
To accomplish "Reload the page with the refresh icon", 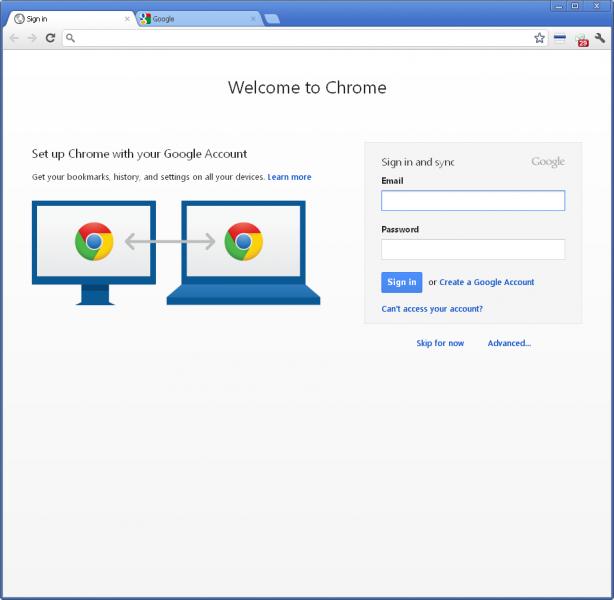I will click(50, 38).
